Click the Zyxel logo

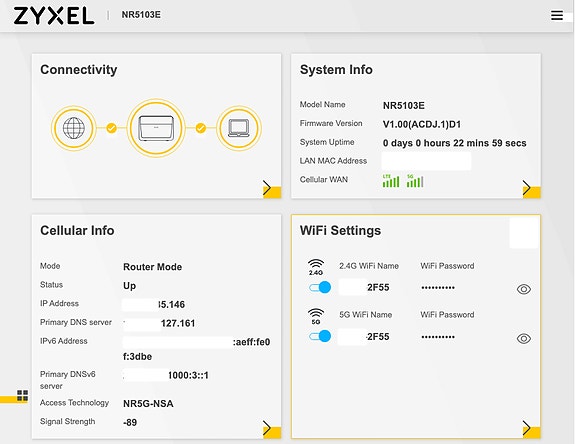54,16
